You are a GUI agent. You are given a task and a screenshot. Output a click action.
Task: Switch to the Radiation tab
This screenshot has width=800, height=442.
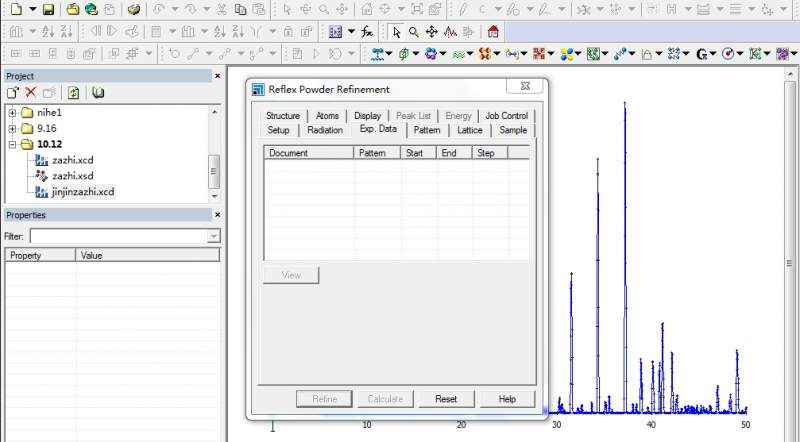pyautogui.click(x=325, y=130)
